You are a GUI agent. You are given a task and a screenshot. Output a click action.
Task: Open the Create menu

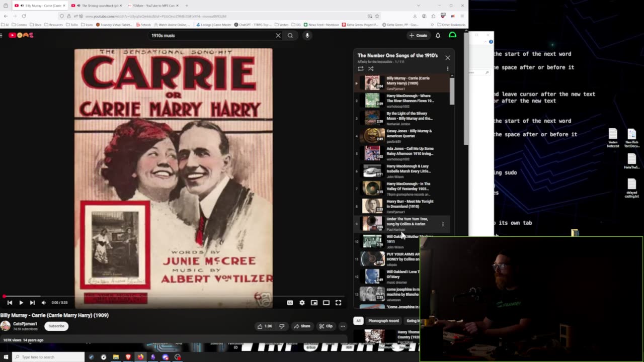click(x=418, y=36)
